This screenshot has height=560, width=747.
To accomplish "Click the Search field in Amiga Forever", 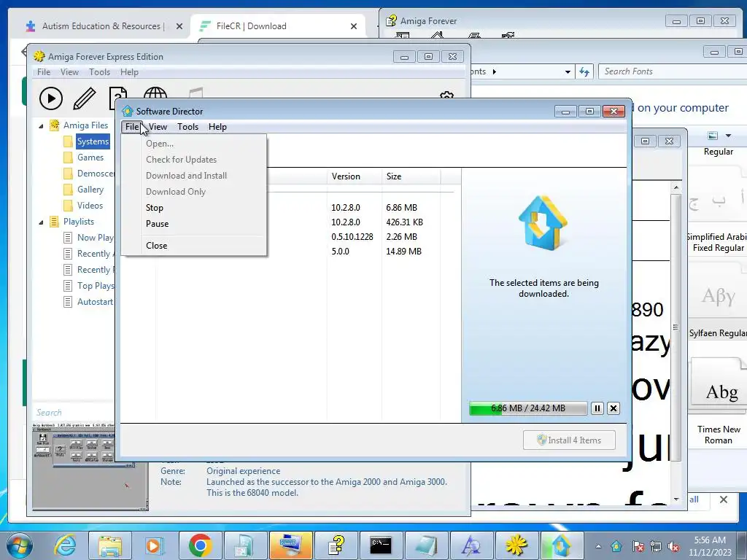I will 74,413.
